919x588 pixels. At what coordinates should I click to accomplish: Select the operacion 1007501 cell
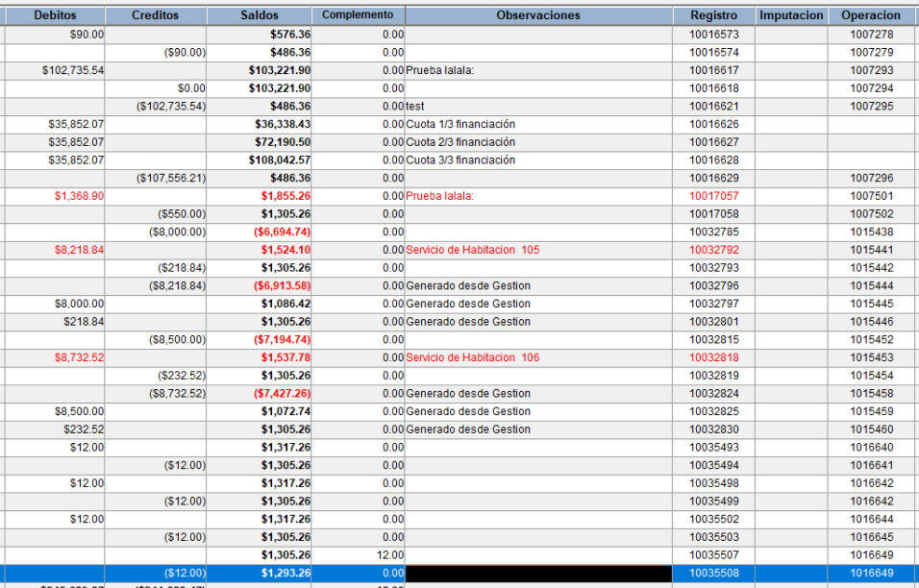pyautogui.click(x=871, y=196)
